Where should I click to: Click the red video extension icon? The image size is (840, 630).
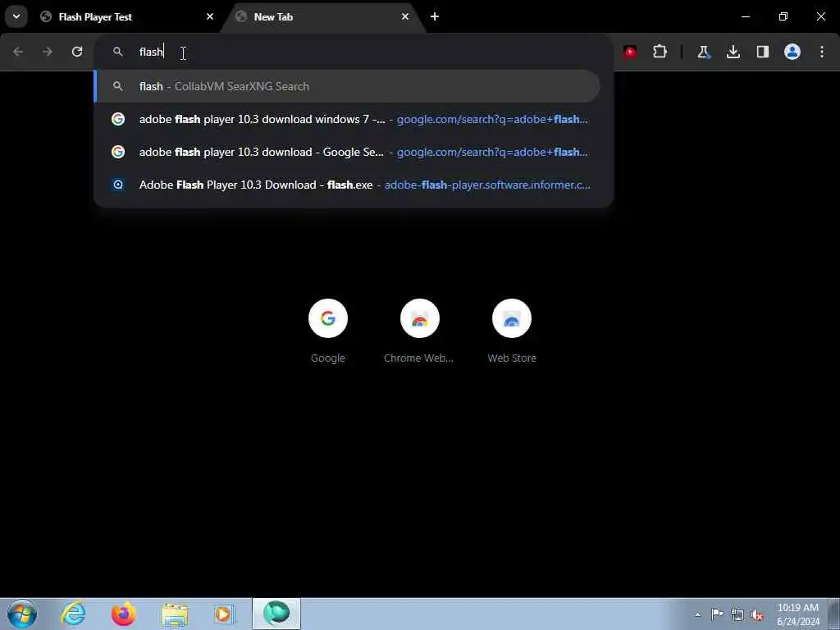[630, 52]
